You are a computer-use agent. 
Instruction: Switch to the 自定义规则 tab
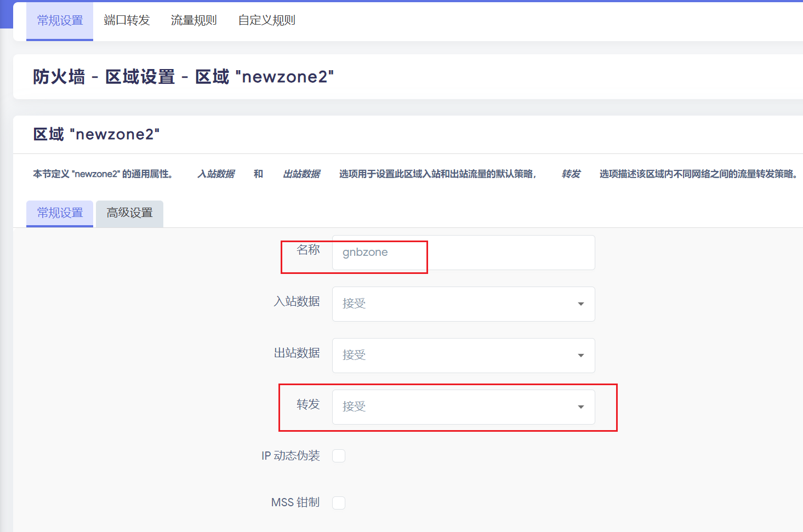[266, 20]
